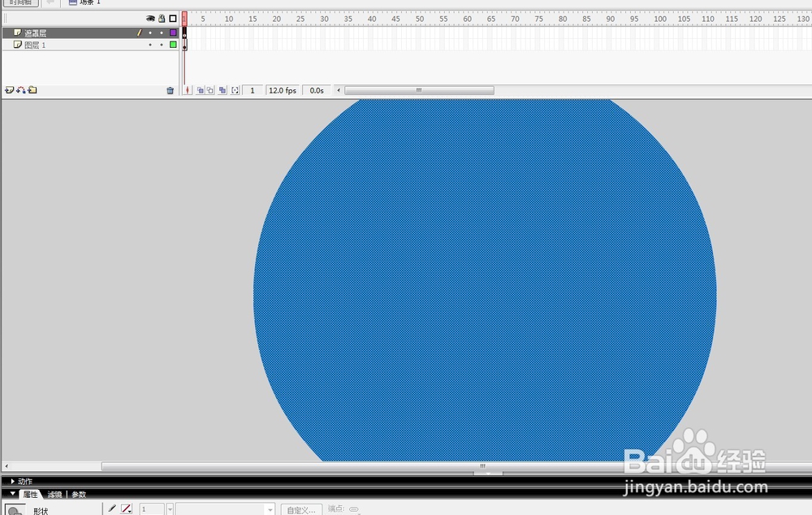Click the outline square to show layers as outlines

173,18
